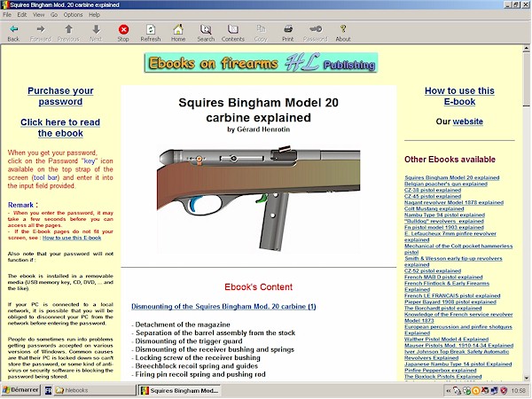Reload the page with the Refresh icon

coord(151,29)
